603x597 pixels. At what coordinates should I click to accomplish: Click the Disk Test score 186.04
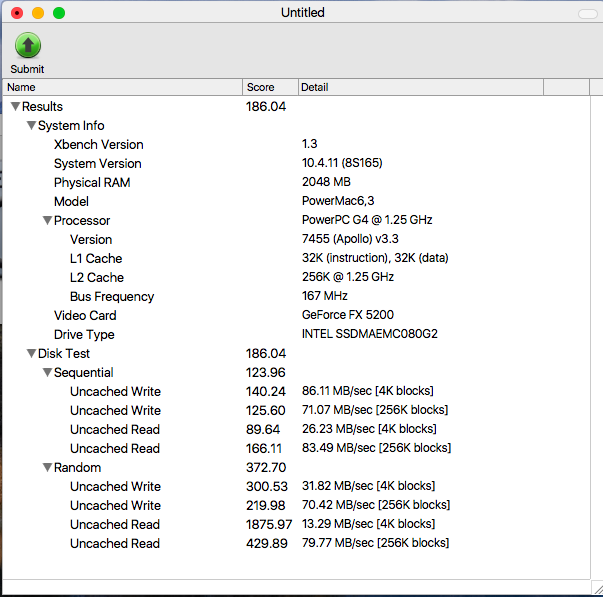coord(266,354)
